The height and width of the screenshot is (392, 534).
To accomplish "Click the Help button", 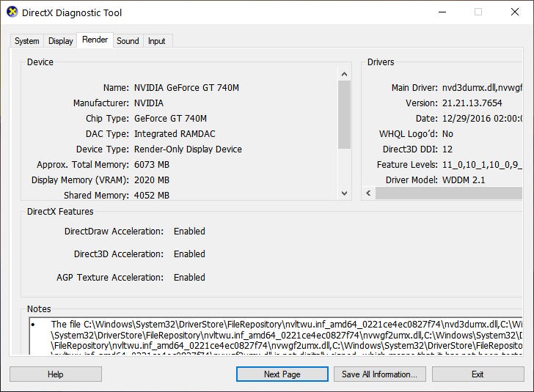I will (56, 374).
